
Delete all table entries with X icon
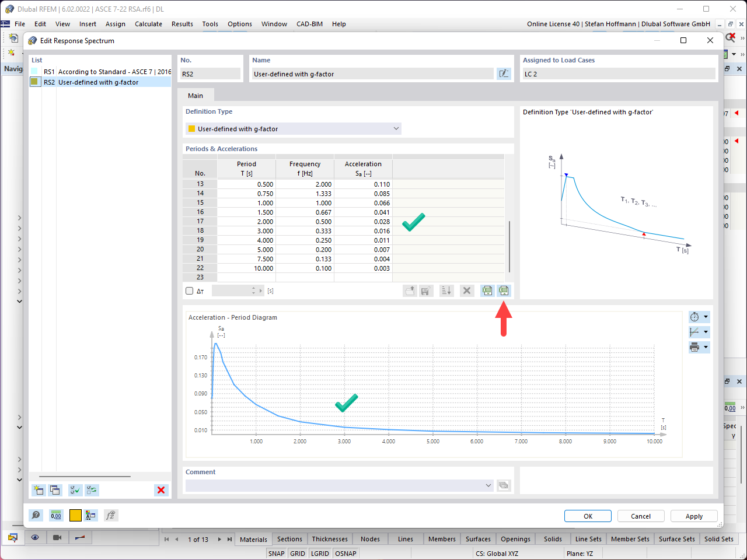467,290
